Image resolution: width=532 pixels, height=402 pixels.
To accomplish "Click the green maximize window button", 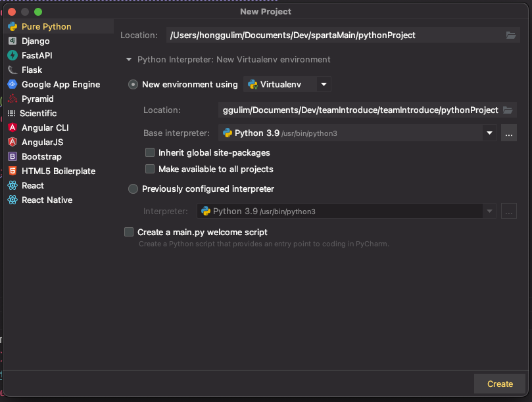I will point(38,12).
